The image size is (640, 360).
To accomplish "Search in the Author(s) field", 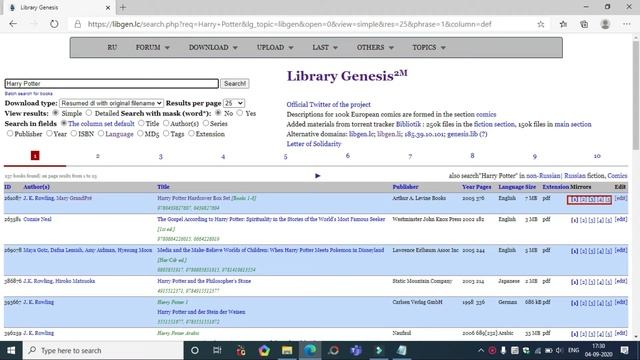I will (166, 123).
